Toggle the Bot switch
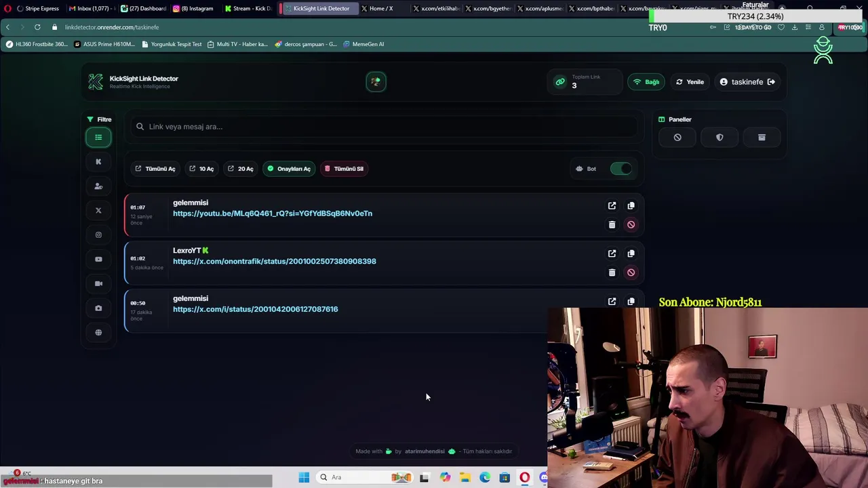Screen dimensions: 868x488 620,169
